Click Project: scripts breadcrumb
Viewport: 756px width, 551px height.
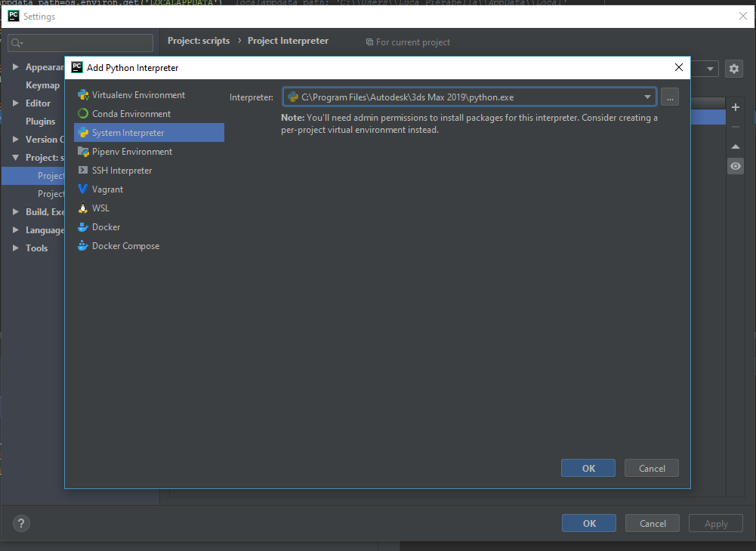tap(199, 41)
